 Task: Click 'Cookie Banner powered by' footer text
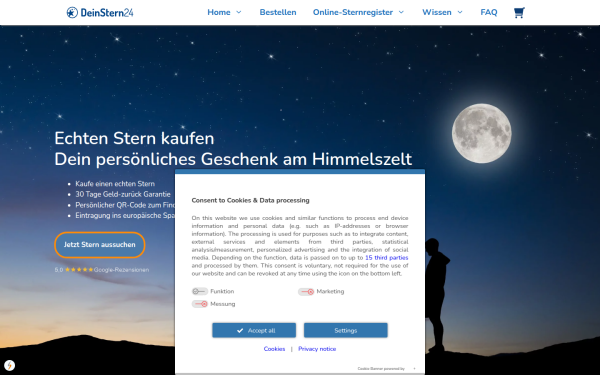[381, 368]
